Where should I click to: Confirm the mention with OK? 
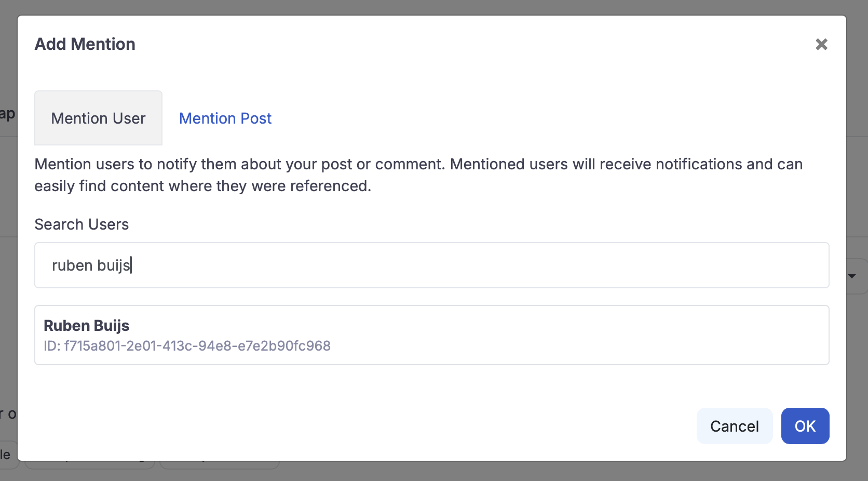point(805,426)
